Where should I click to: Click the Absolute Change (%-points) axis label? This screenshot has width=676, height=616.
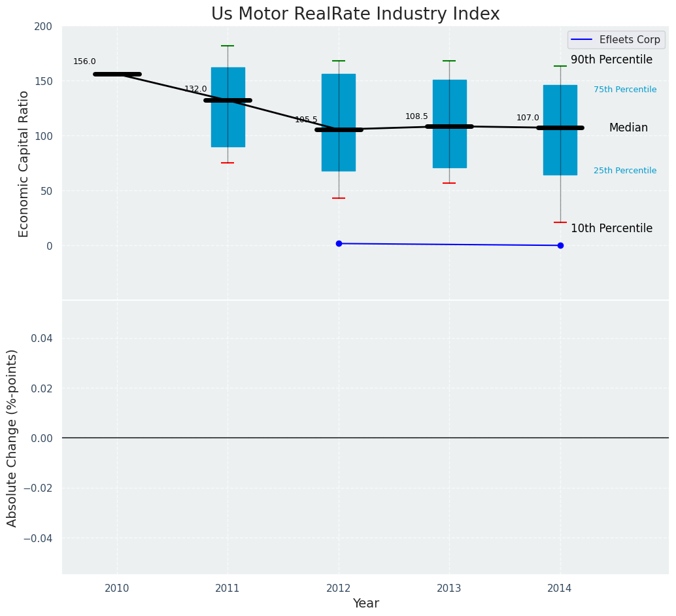coord(12,438)
